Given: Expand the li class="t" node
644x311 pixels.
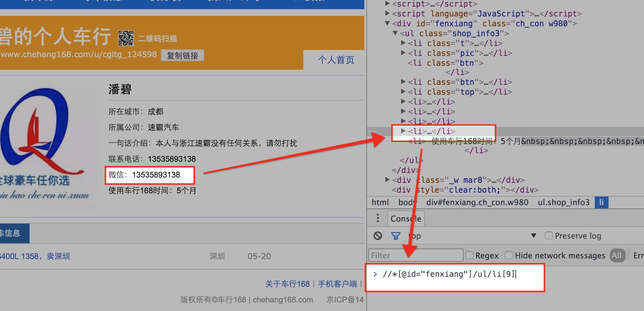Looking at the screenshot, I should [403, 43].
